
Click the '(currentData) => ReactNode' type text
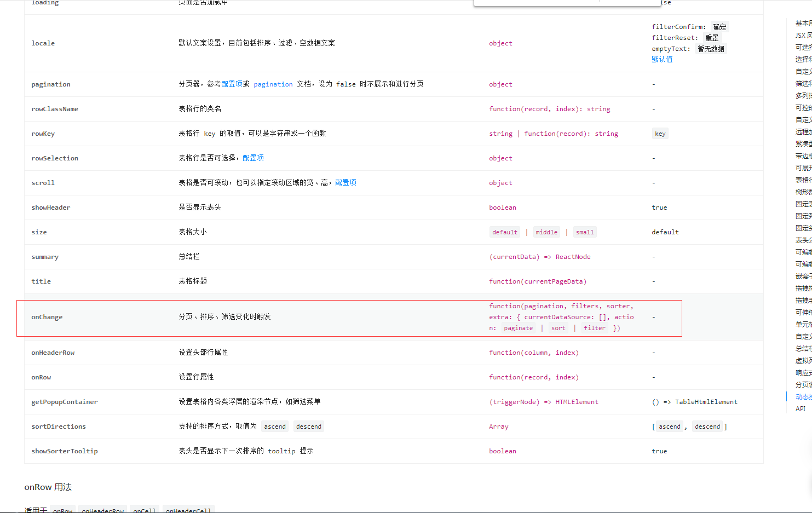(x=540, y=257)
